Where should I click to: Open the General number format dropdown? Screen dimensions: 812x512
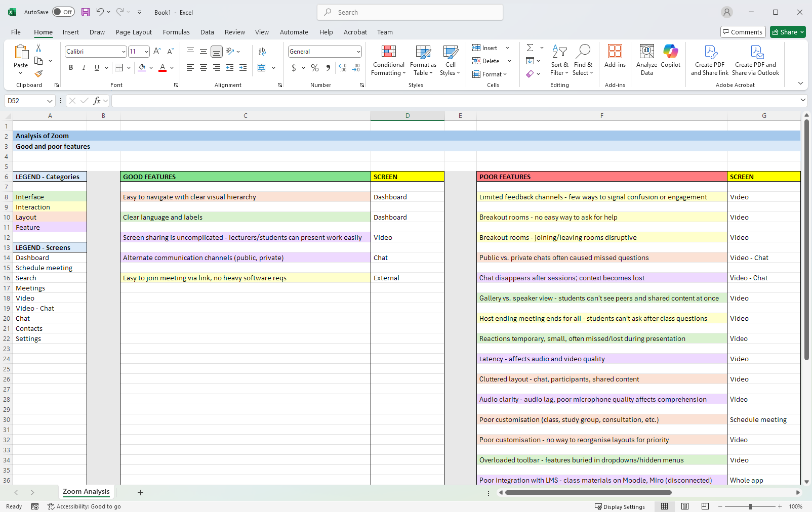(358, 52)
